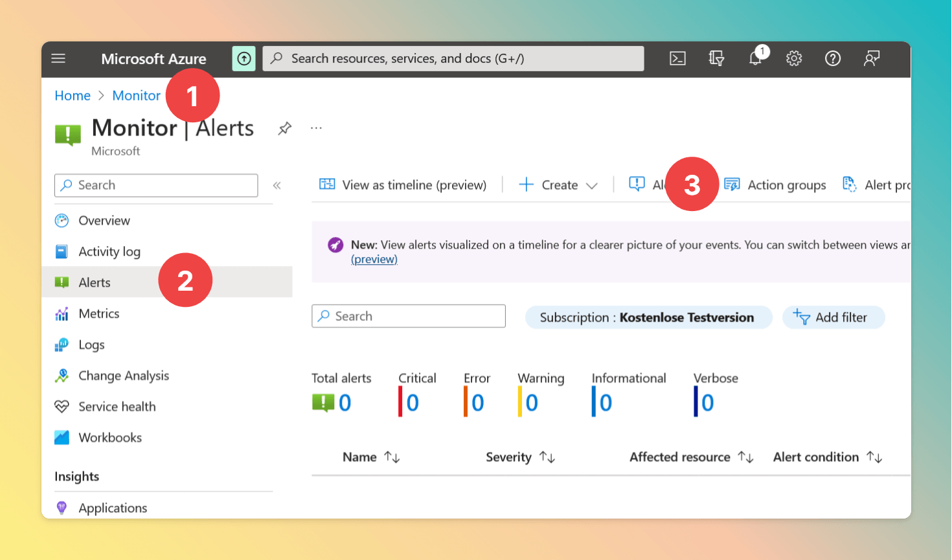The width and height of the screenshot is (952, 560).
Task: Click the Activity log icon
Action: (x=62, y=252)
